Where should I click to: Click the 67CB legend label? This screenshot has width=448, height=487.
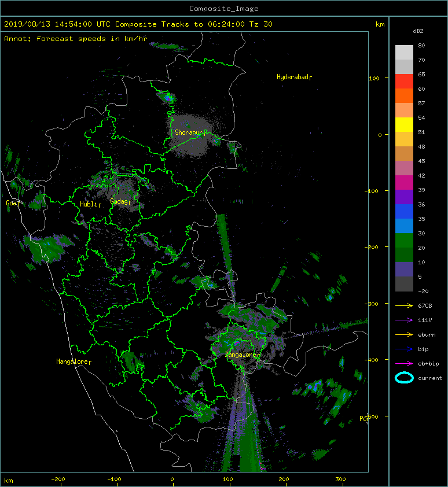(x=425, y=305)
